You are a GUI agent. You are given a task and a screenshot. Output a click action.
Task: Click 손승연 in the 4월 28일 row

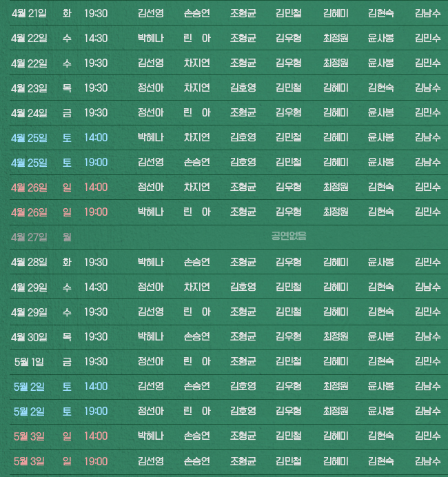tap(197, 262)
